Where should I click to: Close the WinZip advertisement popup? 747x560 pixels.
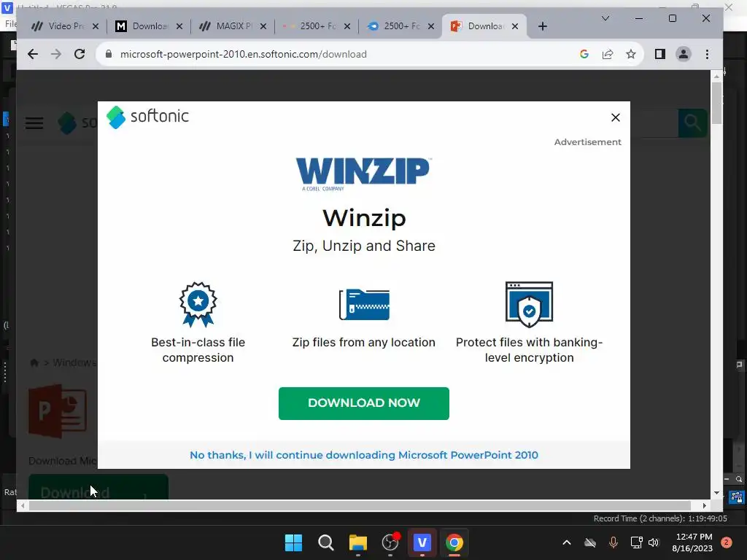coord(615,117)
